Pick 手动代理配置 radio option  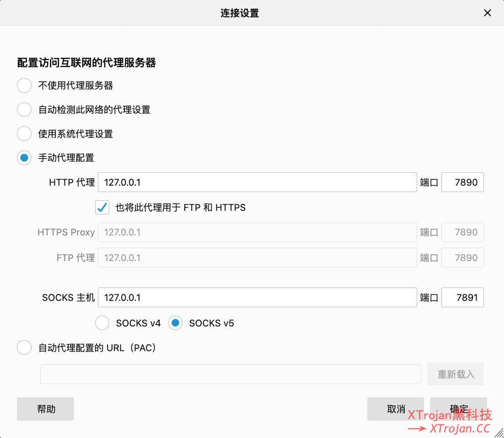pos(24,158)
